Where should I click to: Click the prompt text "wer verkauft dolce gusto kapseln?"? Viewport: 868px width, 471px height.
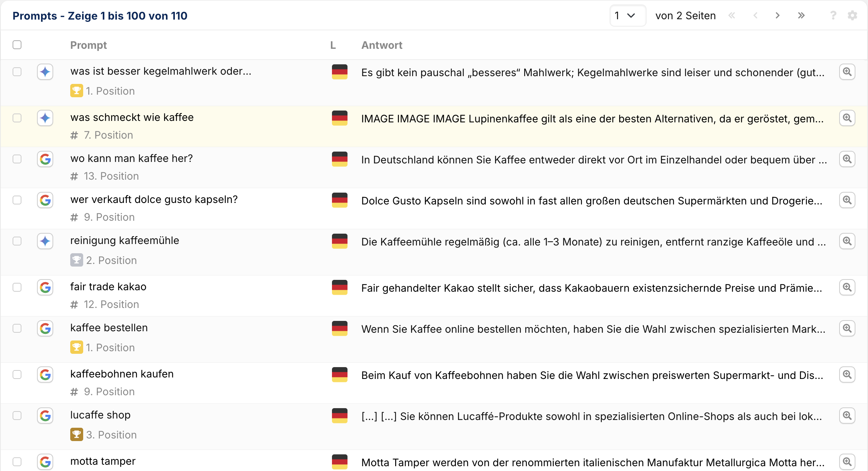154,199
